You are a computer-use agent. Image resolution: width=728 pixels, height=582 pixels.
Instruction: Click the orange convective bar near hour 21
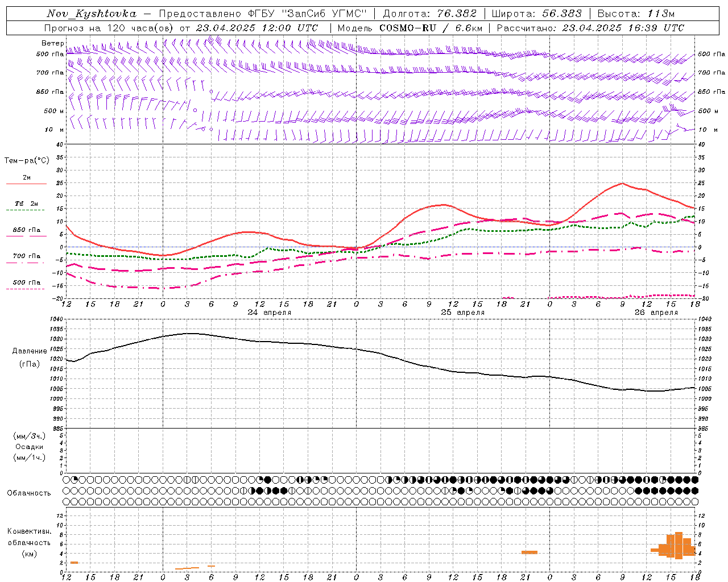click(x=530, y=552)
